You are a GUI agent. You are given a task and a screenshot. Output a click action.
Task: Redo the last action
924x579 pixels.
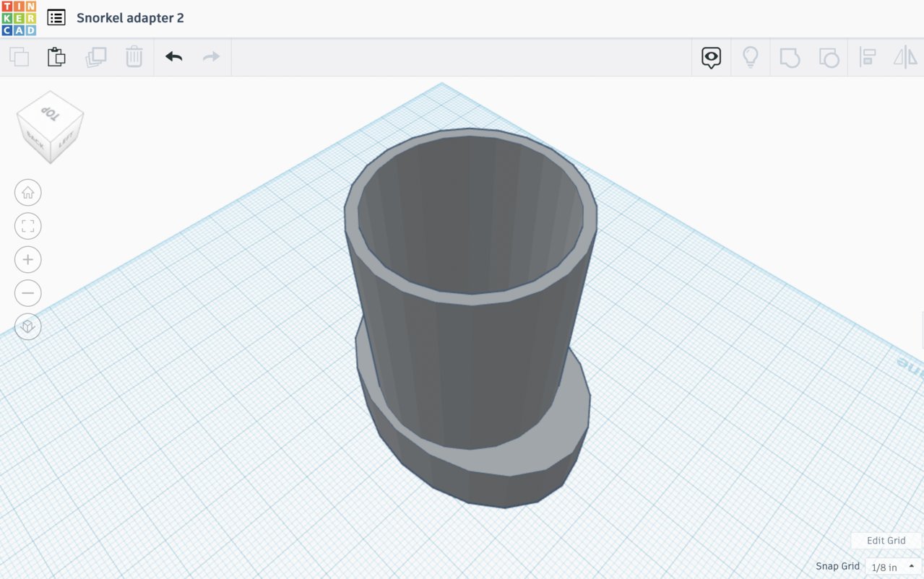[211, 56]
